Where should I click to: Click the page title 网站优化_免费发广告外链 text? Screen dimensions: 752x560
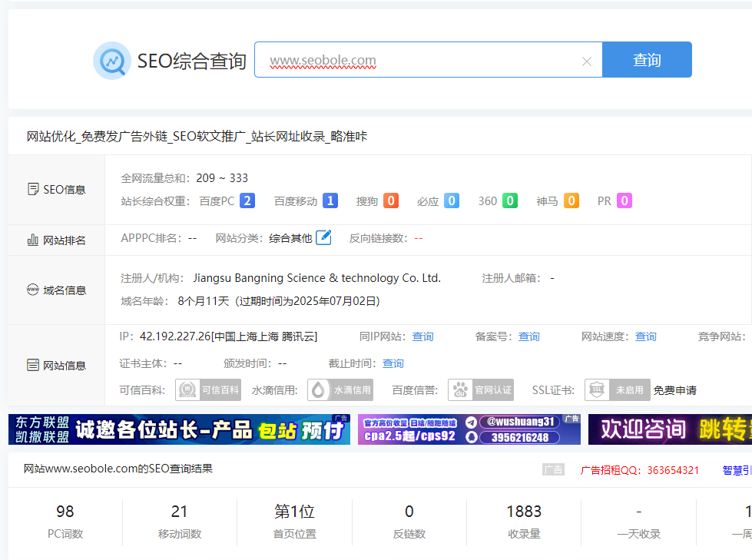pyautogui.click(x=197, y=137)
